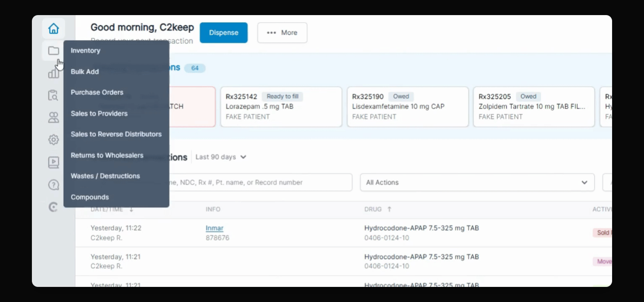
Task: Select Sales to Providers menu item
Action: [99, 113]
